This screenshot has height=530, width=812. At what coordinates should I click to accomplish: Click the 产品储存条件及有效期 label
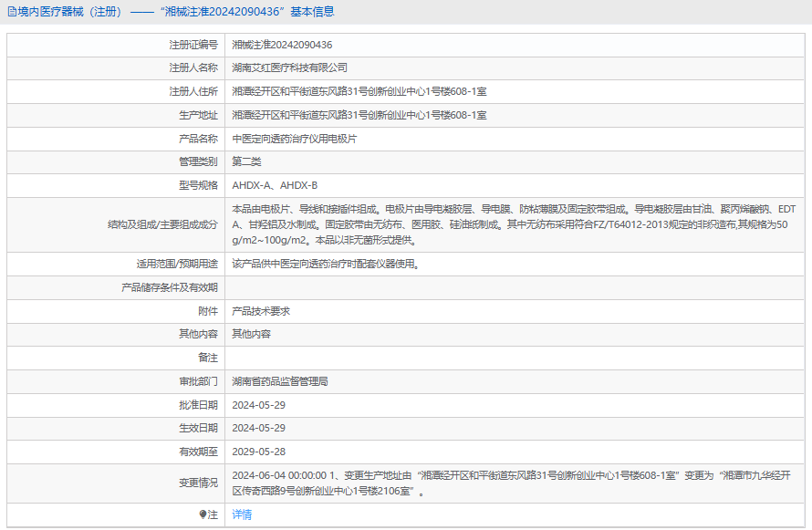(x=170, y=287)
